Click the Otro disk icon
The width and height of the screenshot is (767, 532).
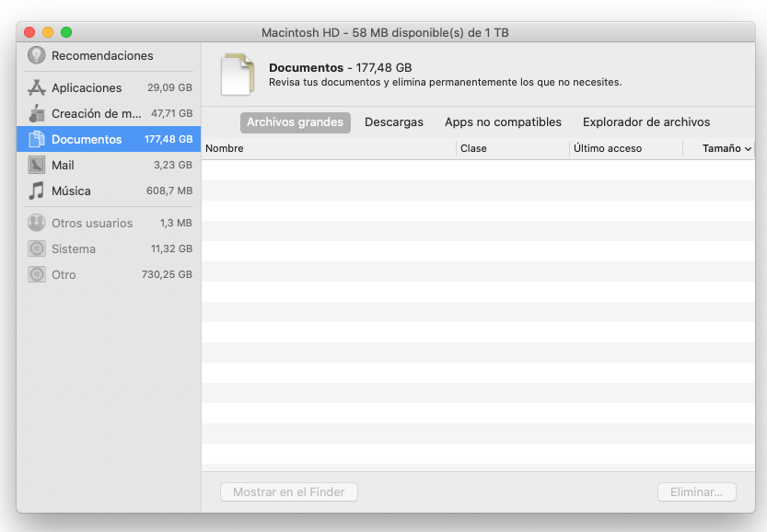click(36, 274)
